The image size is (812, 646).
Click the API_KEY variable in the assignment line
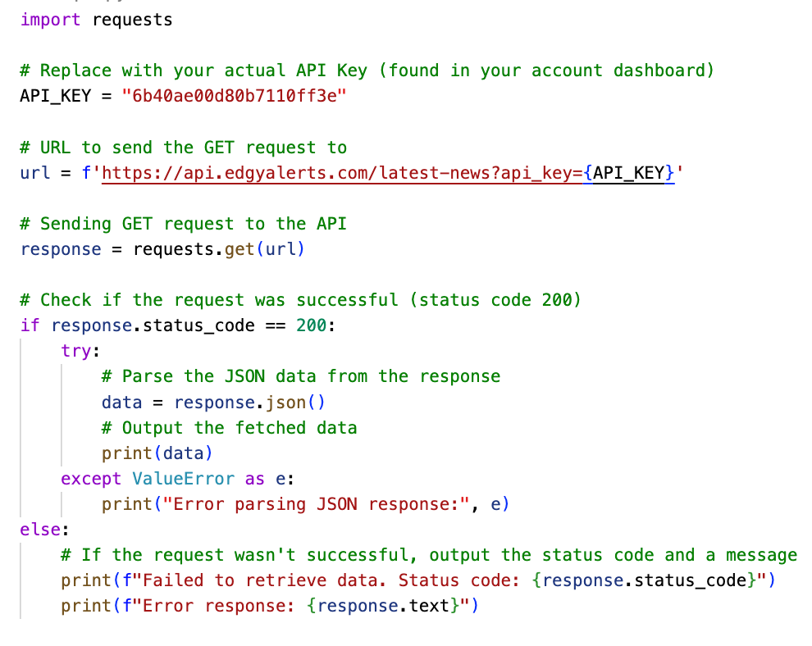click(56, 96)
